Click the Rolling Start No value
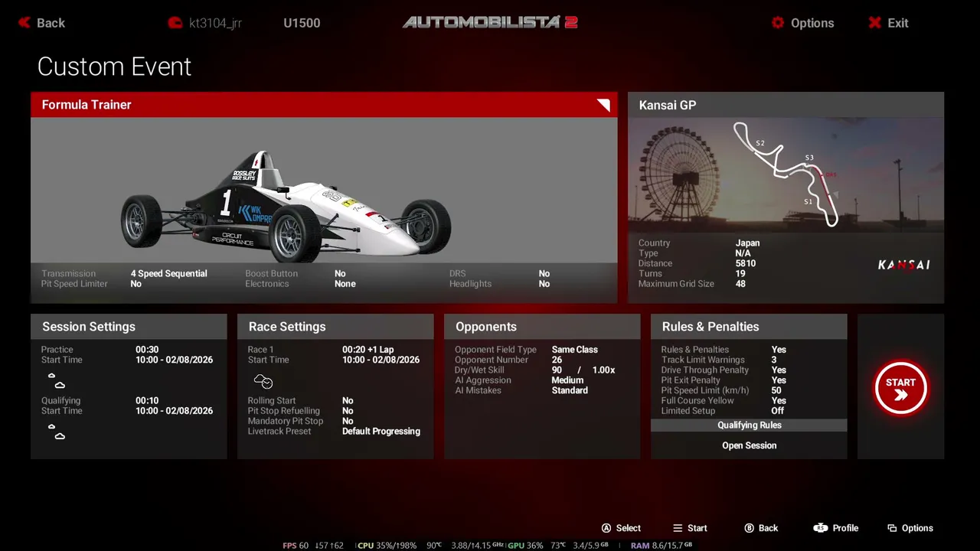Viewport: 980px width, 551px height. coord(348,401)
